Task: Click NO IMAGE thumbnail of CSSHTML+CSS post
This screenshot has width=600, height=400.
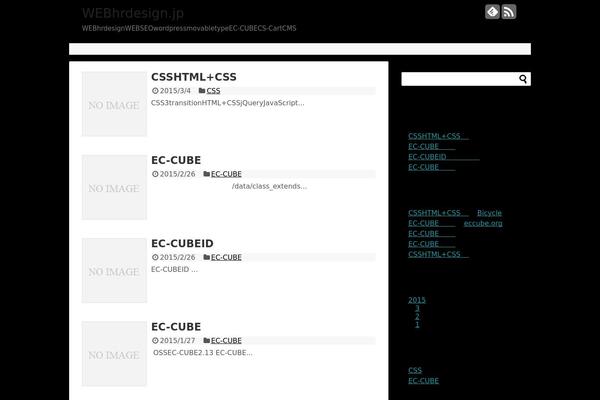Action: (x=114, y=104)
